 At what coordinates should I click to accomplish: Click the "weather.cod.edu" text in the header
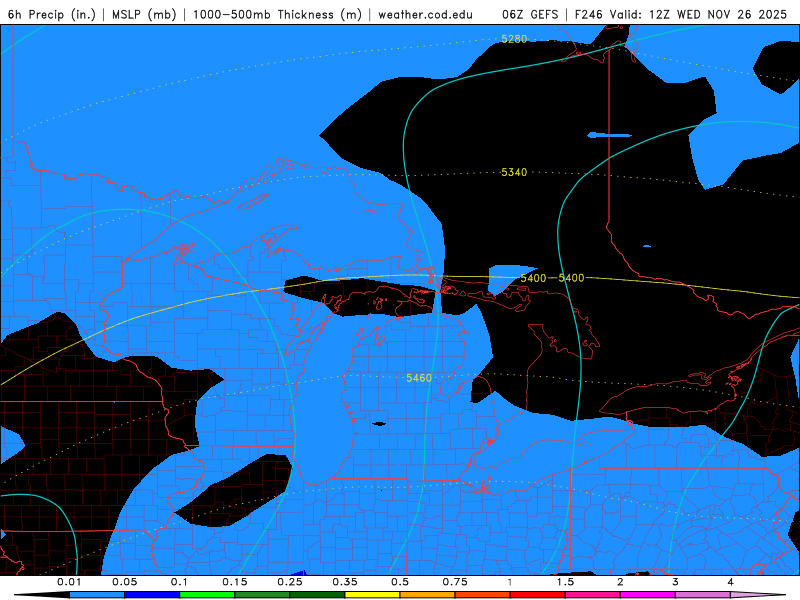coord(425,14)
